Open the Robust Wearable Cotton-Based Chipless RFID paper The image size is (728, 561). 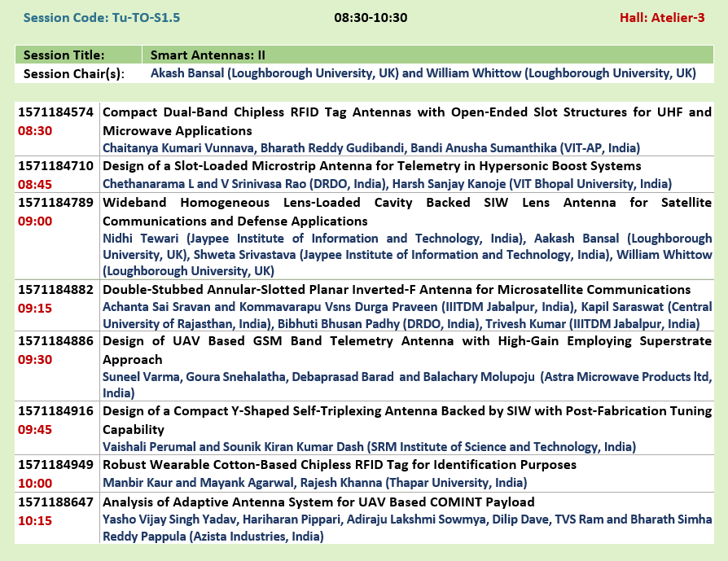click(340, 465)
